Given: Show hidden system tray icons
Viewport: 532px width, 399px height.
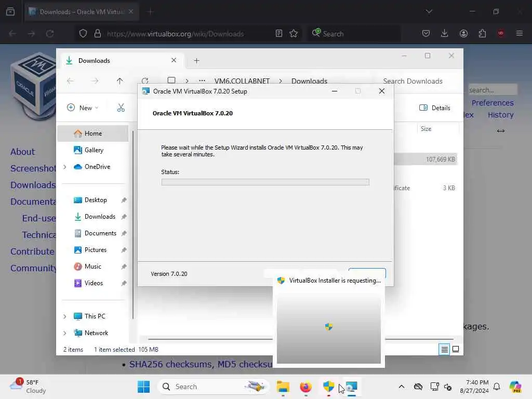Looking at the screenshot, I should click(402, 387).
